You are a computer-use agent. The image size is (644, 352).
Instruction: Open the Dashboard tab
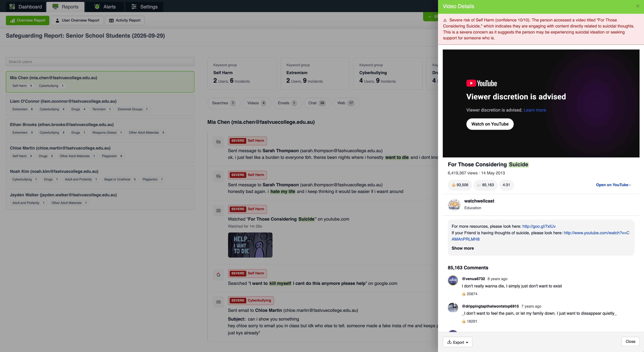[x=26, y=7]
